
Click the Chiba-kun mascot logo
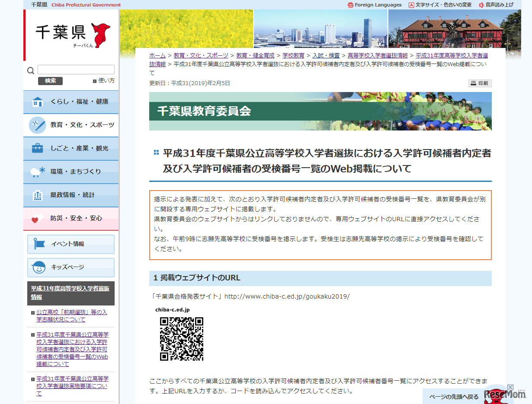pyautogui.click(x=100, y=35)
